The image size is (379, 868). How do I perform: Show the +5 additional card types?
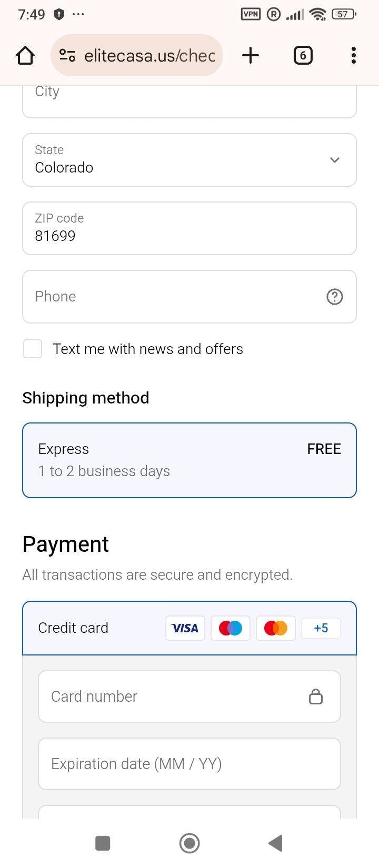pos(321,628)
